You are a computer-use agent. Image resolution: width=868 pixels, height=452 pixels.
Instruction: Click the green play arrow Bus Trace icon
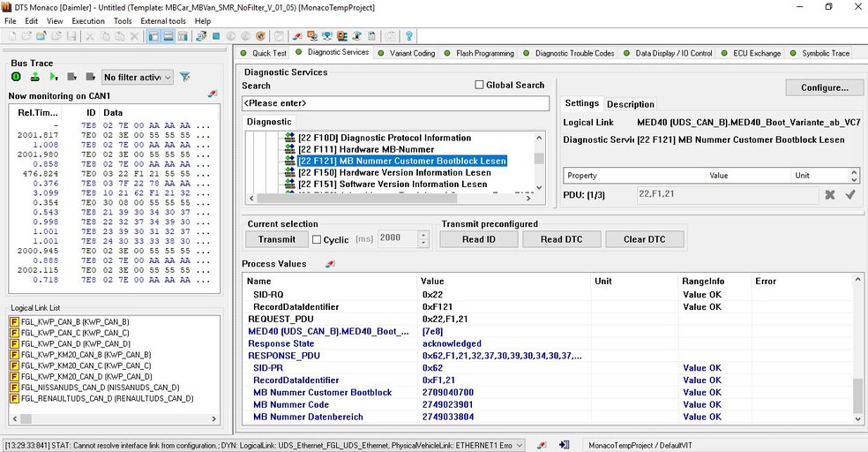pyautogui.click(x=54, y=77)
